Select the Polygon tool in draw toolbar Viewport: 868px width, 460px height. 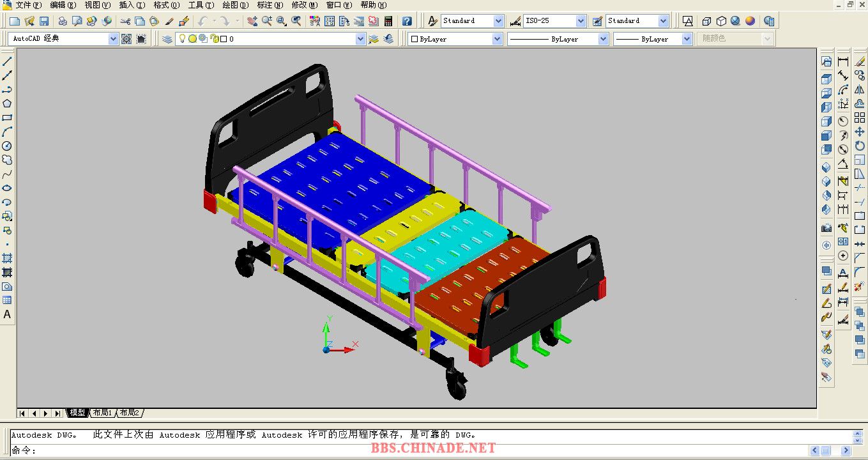7,103
